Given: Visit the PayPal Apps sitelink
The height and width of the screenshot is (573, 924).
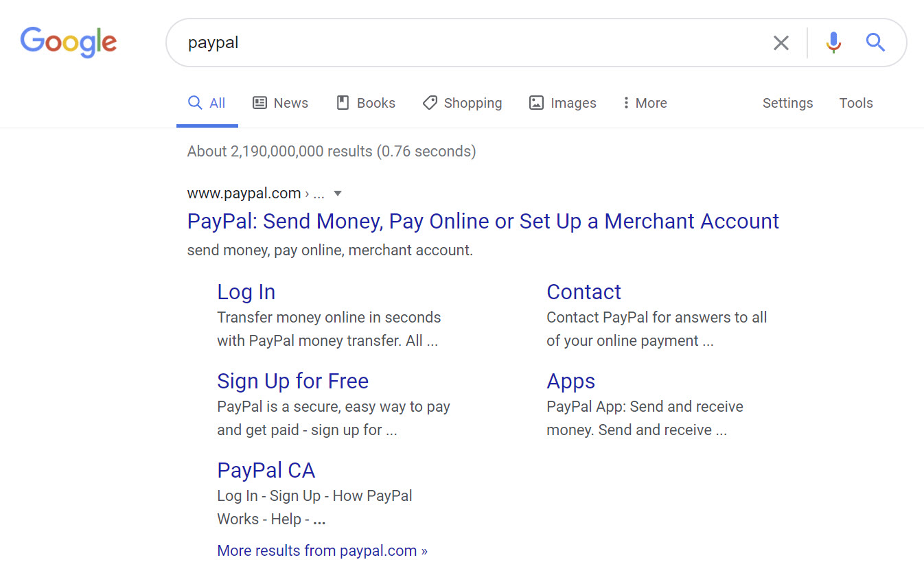Looking at the screenshot, I should (570, 381).
